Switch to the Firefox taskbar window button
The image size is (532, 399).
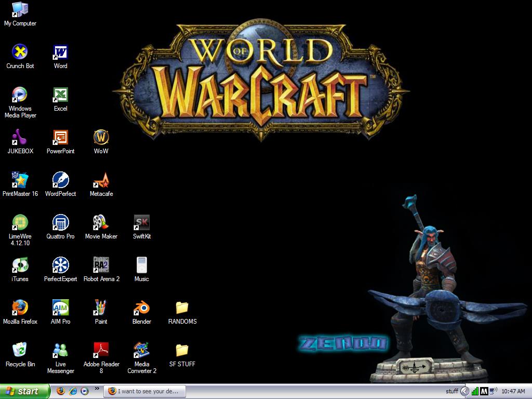(x=143, y=391)
